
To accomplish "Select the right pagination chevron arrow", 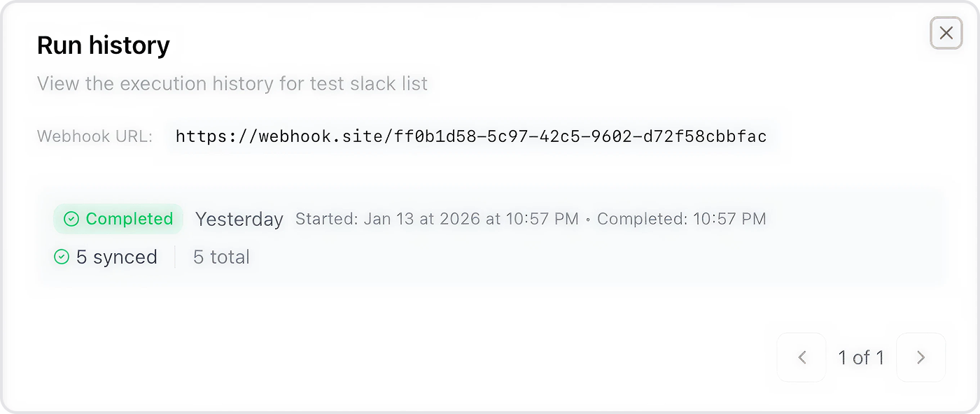I will pyautogui.click(x=921, y=357).
